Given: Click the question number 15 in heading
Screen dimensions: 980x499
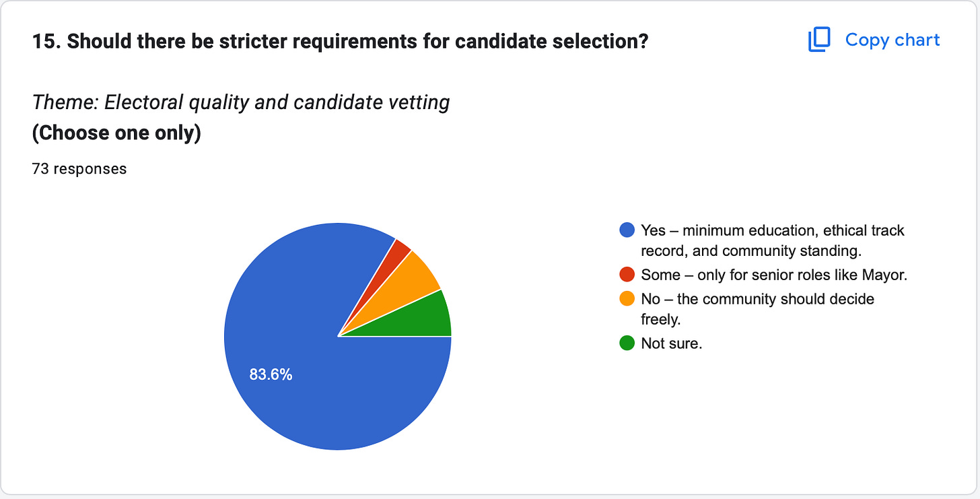Looking at the screenshot, I should (x=46, y=41).
